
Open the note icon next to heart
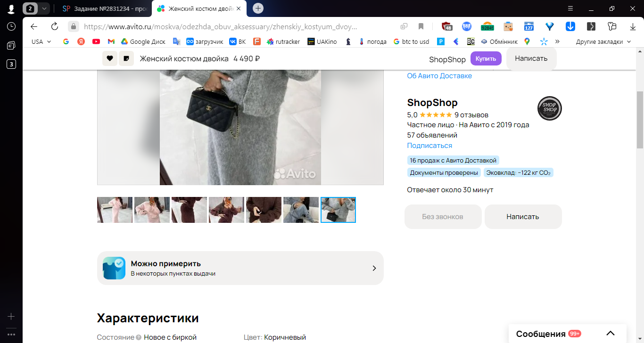[x=126, y=58]
